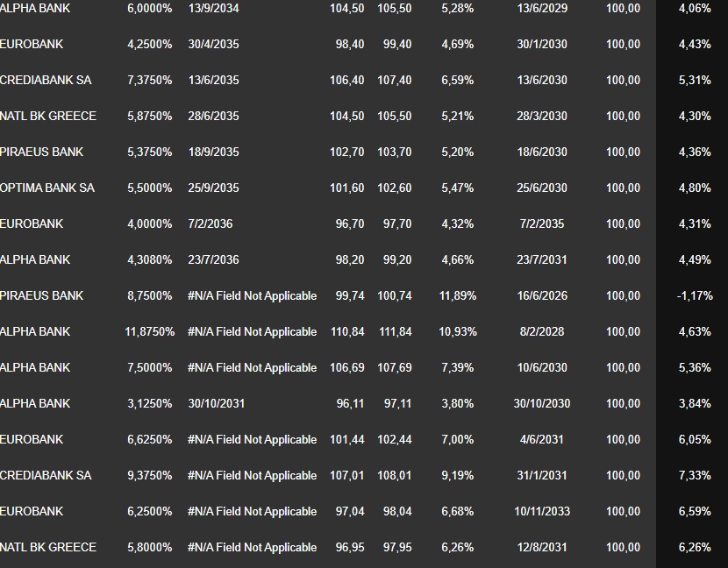Click the maturity date 13/9/2034
This screenshot has width=728, height=568.
point(213,9)
